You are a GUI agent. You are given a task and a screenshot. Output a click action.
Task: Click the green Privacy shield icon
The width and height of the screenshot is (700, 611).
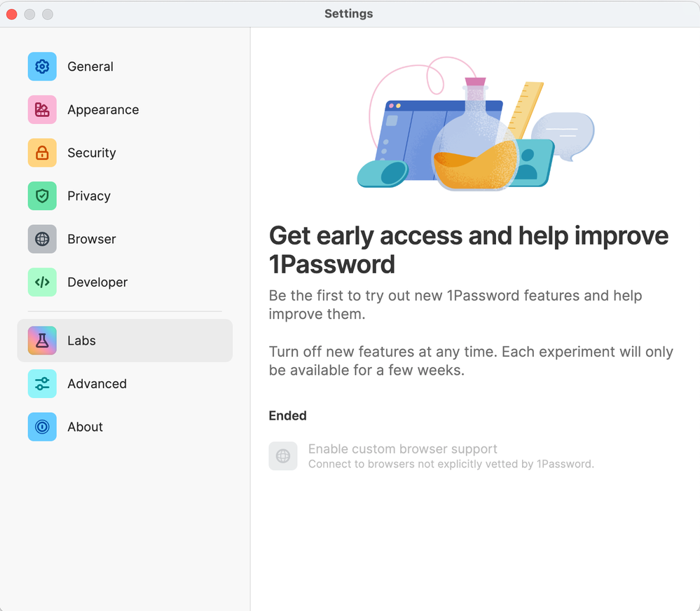point(42,196)
